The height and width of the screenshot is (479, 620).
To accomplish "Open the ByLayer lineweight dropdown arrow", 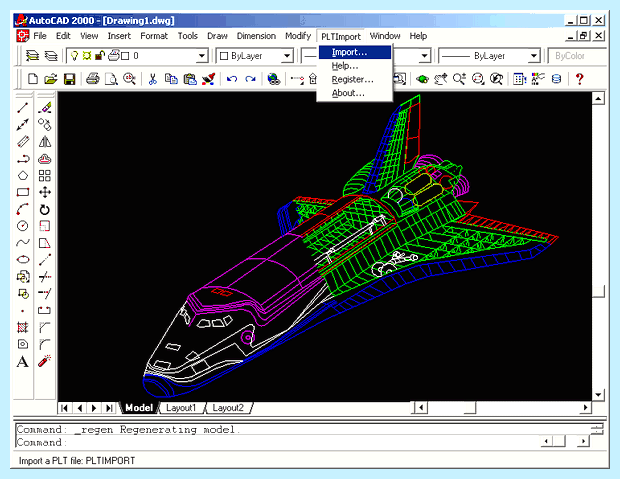I will pyautogui.click(x=533, y=56).
